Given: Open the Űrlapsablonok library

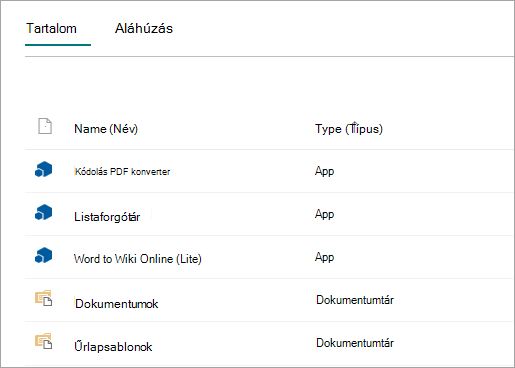Looking at the screenshot, I should pyautogui.click(x=113, y=347).
